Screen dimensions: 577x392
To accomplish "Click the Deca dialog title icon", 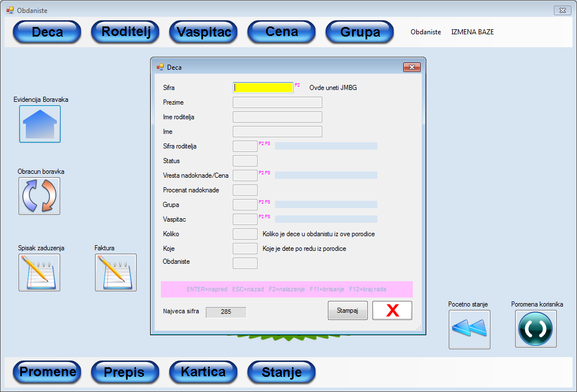I will pyautogui.click(x=160, y=67).
